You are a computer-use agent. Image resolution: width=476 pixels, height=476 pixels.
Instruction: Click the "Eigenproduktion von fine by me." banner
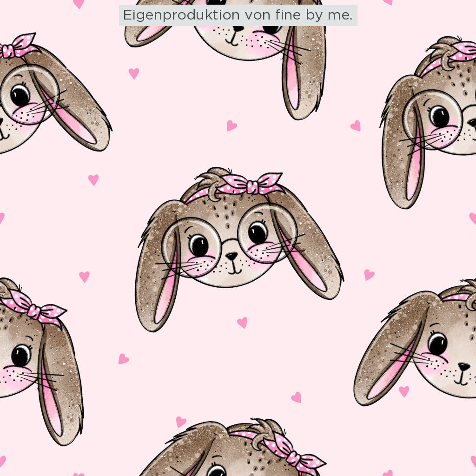coord(238,15)
